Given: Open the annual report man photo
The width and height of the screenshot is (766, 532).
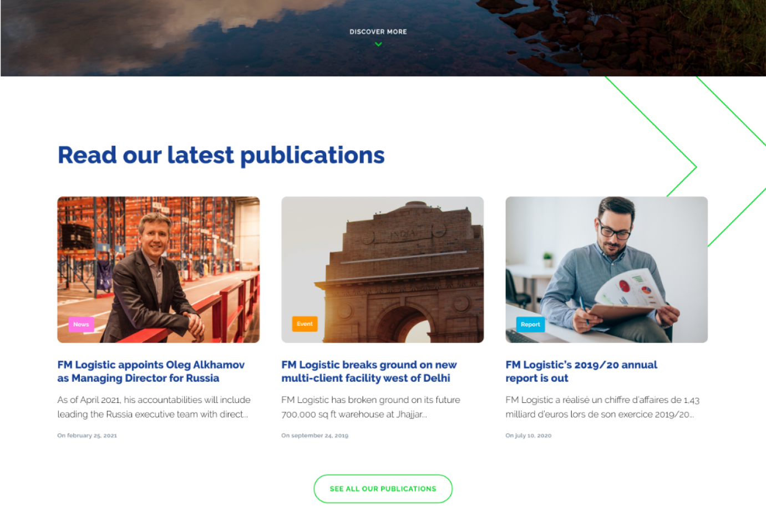Looking at the screenshot, I should 607,270.
